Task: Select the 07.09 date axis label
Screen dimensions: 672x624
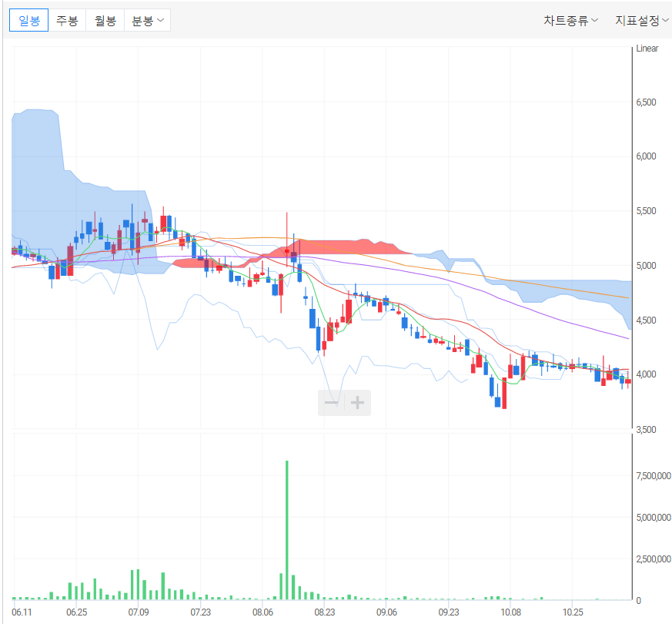Action: click(139, 612)
